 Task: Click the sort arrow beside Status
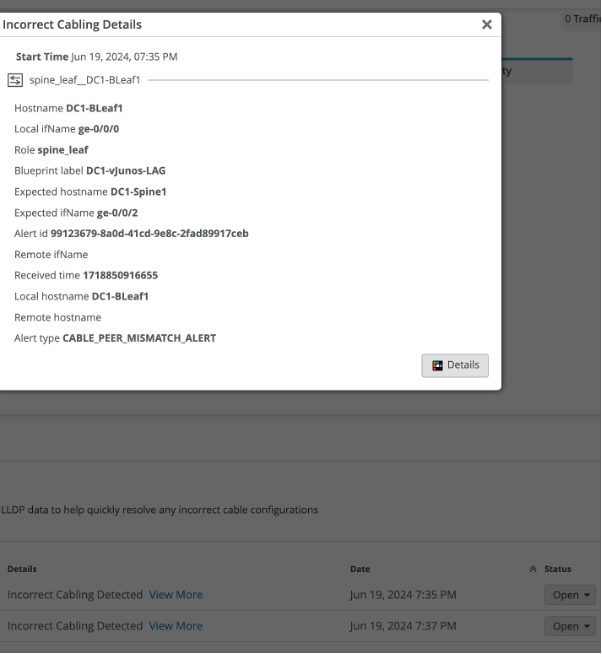[532, 569]
